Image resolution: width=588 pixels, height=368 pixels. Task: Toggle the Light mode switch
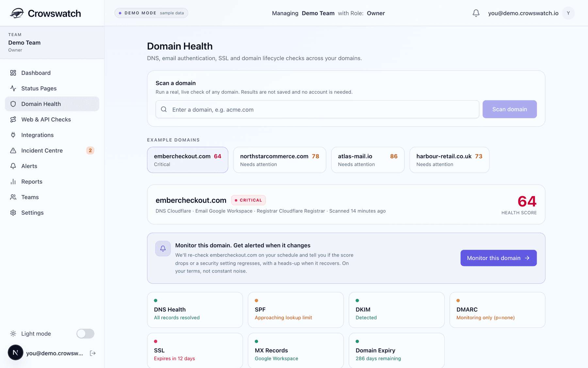pos(85,334)
